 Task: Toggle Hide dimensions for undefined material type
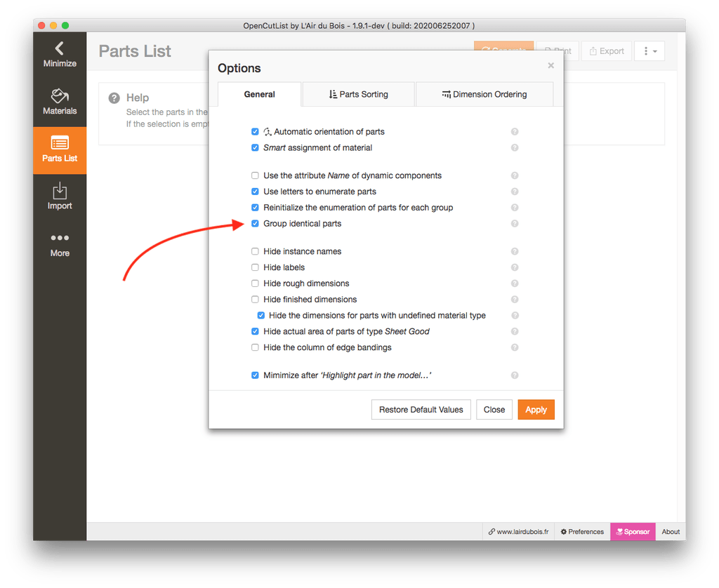261,316
